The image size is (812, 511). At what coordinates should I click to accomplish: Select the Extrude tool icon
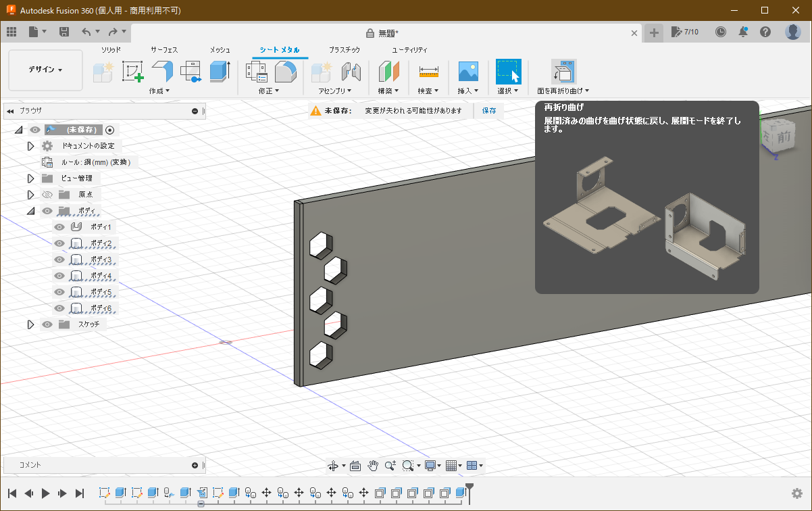tap(220, 72)
